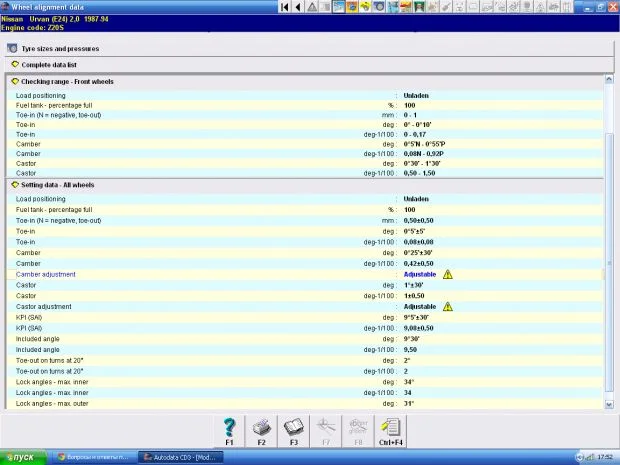Screen dimensions: 620x465
Task: Click the blue Adjustable link for Camber adjustment
Action: pyautogui.click(x=419, y=273)
